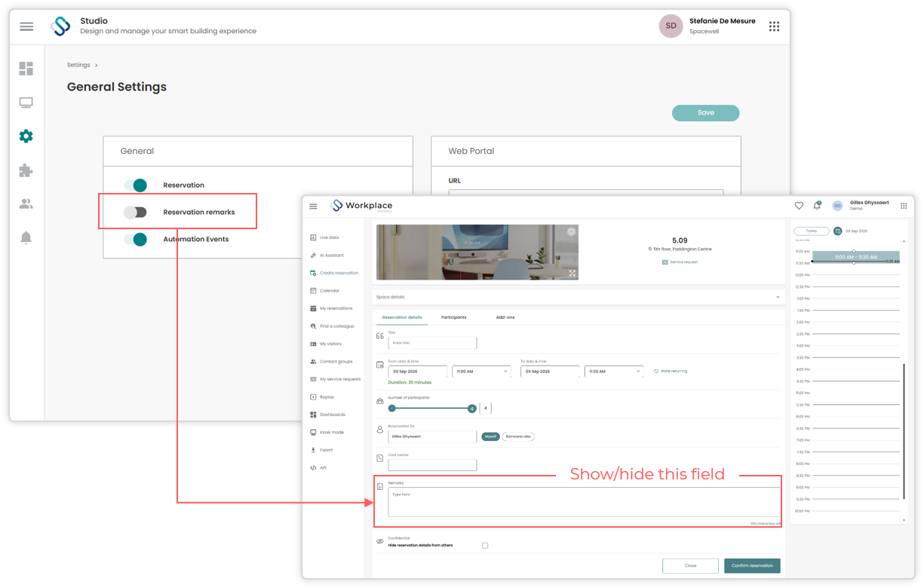Image resolution: width=924 pixels, height=588 pixels.
Task: Click the 11:00 AM - 11:30 AM timeline block
Action: (855, 257)
